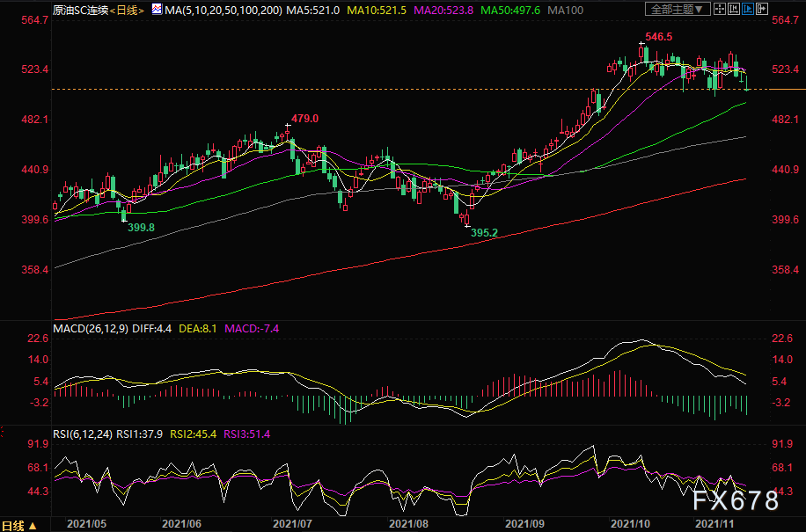Image resolution: width=806 pixels, height=532 pixels.
Task: Click the MA indicator chart icon
Action: (157, 10)
